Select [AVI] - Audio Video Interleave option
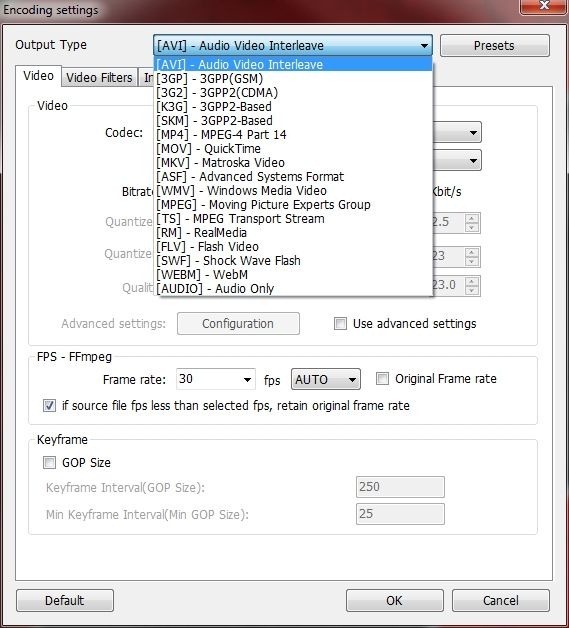 point(293,64)
